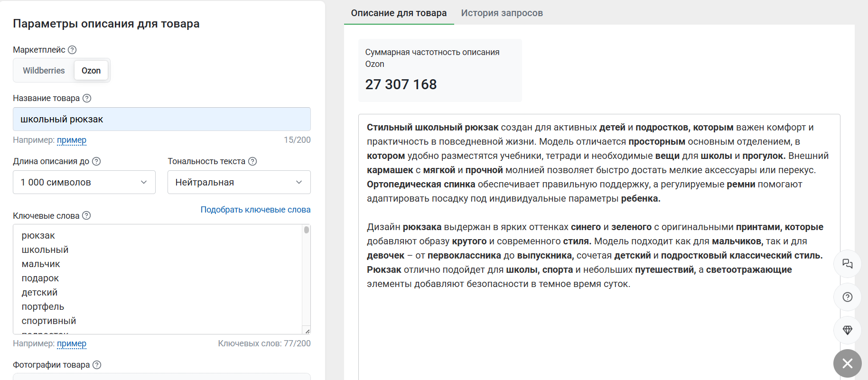Image resolution: width=868 pixels, height=380 pixels.
Task: Click help icon next to Маркетплейс
Action: pyautogui.click(x=72, y=50)
